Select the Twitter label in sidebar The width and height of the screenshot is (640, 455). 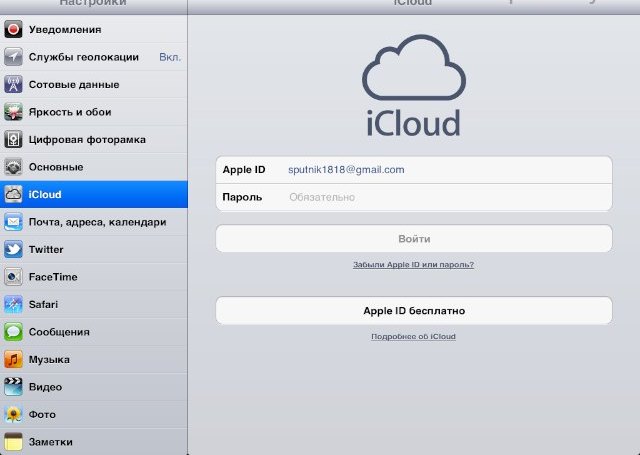46,249
